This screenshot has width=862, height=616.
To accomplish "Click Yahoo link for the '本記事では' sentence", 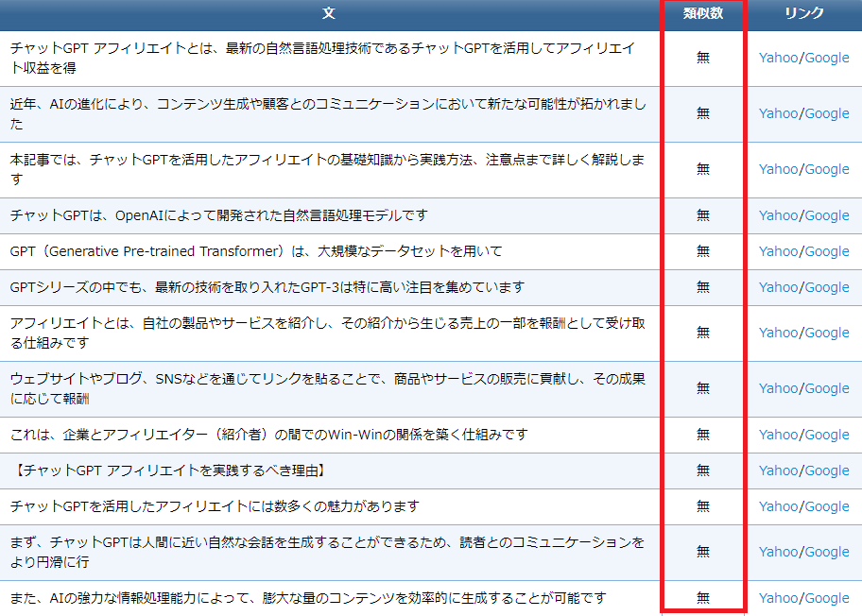I will tap(778, 169).
